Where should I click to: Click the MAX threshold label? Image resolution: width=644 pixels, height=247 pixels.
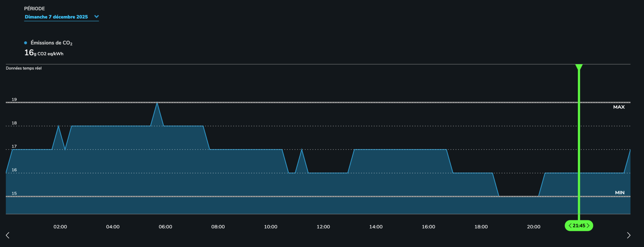[x=619, y=107]
